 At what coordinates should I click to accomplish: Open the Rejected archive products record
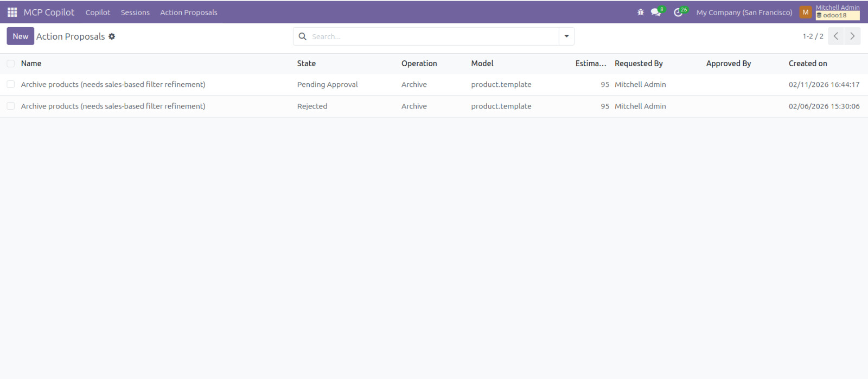click(x=113, y=106)
